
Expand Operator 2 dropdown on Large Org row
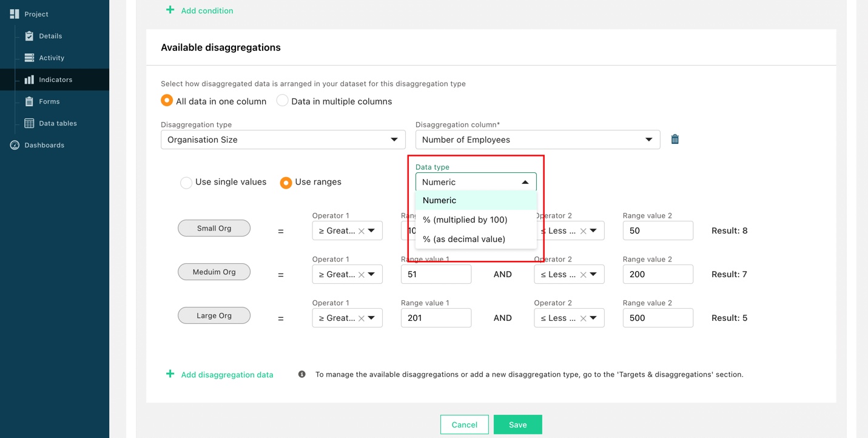pyautogui.click(x=593, y=317)
